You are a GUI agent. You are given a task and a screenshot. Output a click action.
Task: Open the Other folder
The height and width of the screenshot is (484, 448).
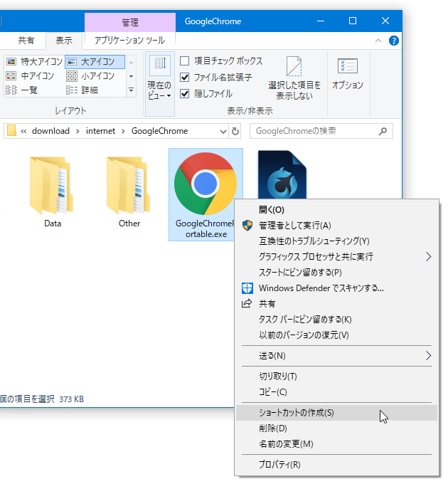coord(129,191)
